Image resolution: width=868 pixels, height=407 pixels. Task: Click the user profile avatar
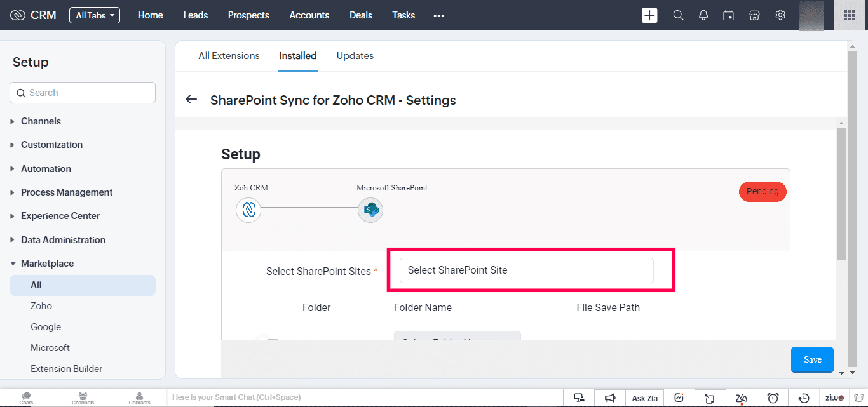tap(811, 15)
